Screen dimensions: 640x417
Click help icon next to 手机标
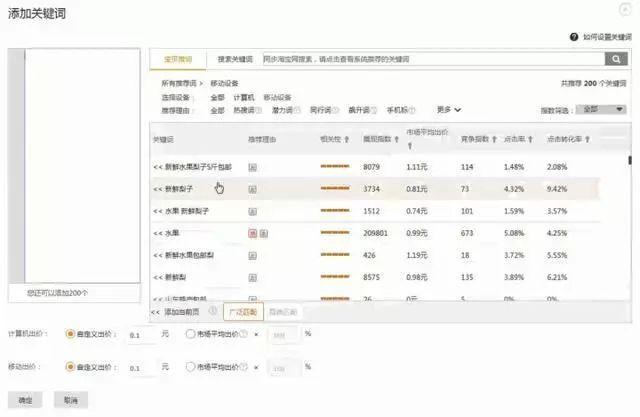[x=412, y=110]
